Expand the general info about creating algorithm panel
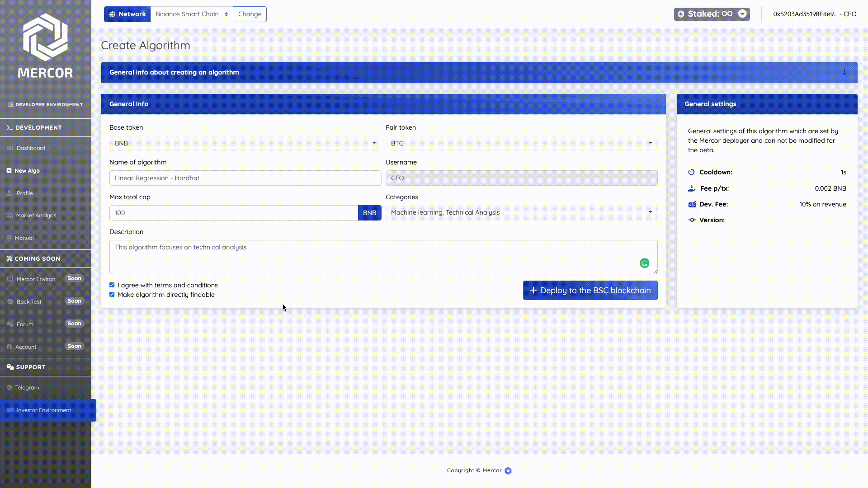868x488 pixels. click(x=844, y=72)
